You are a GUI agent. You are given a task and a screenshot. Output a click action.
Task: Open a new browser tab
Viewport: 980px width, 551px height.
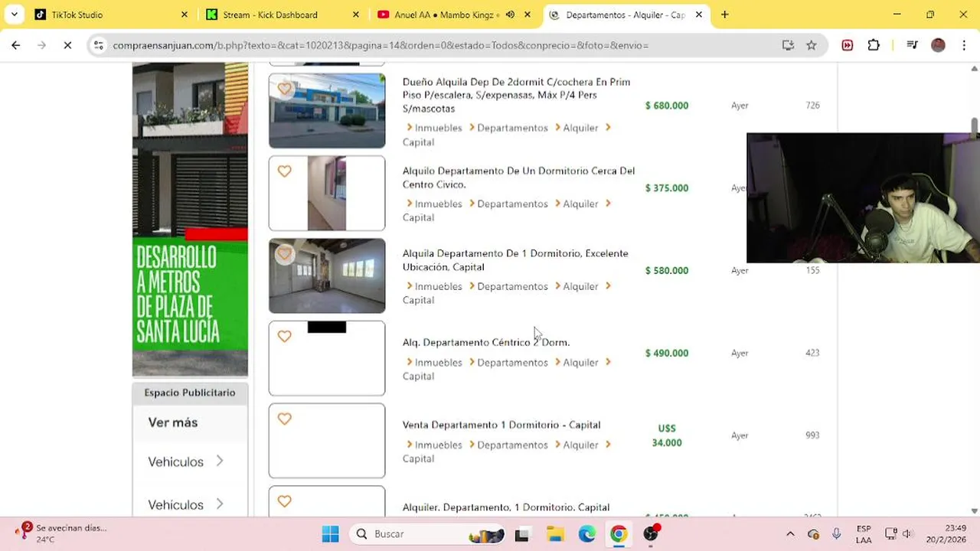coord(724,15)
